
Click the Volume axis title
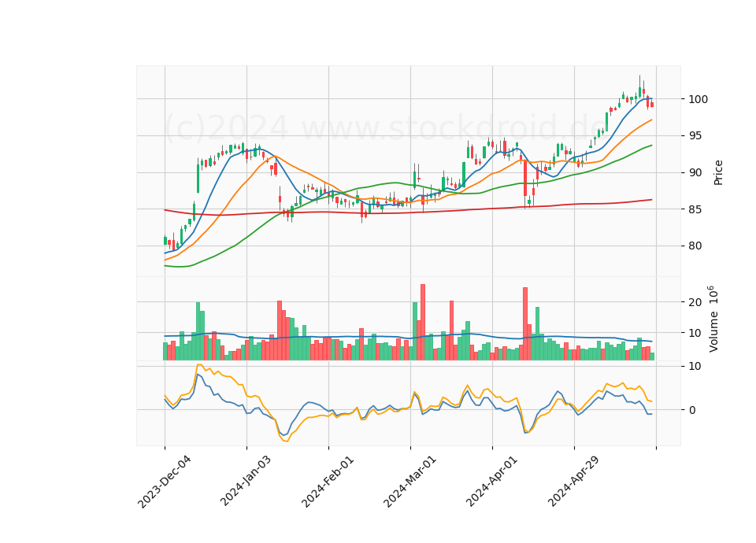click(713, 319)
